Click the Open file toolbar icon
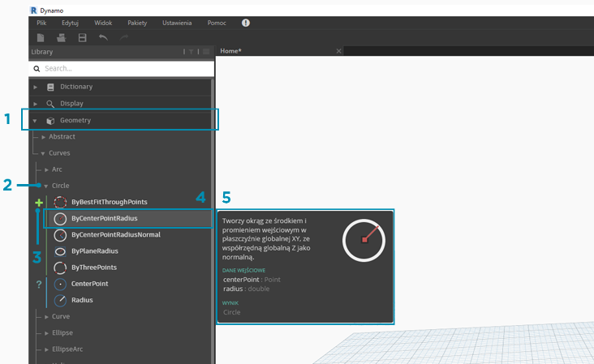The image size is (594, 364). click(x=61, y=37)
